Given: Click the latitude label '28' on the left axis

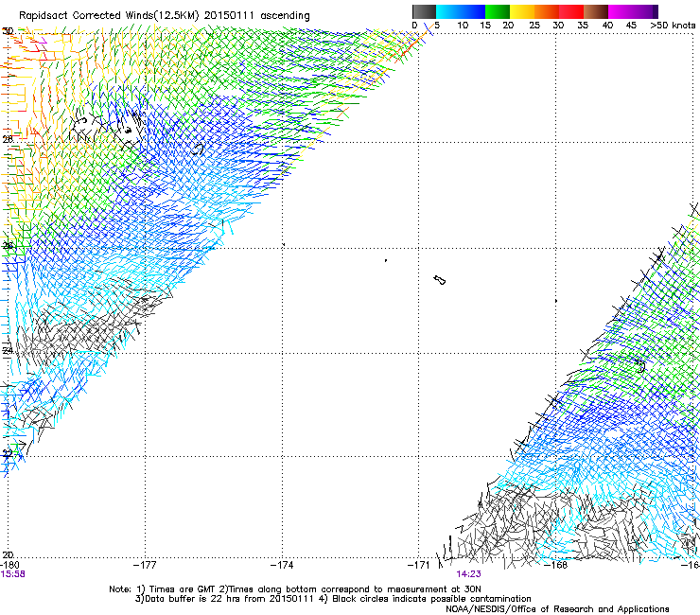Looking at the screenshot, I should tap(8, 139).
